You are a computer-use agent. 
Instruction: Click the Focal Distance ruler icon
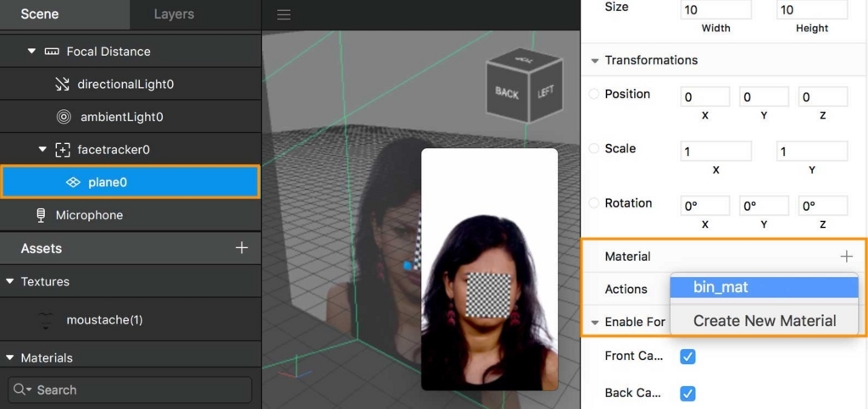[52, 52]
